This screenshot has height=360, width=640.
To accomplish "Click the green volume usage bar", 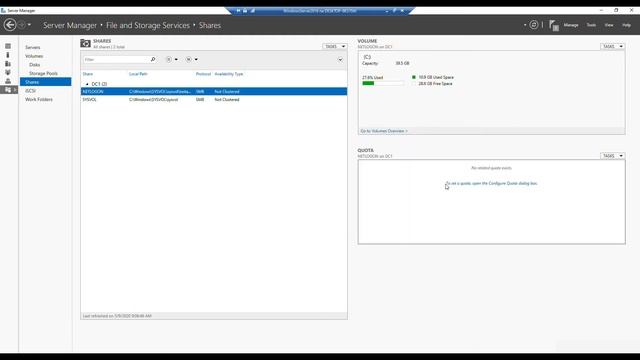I will point(368,83).
